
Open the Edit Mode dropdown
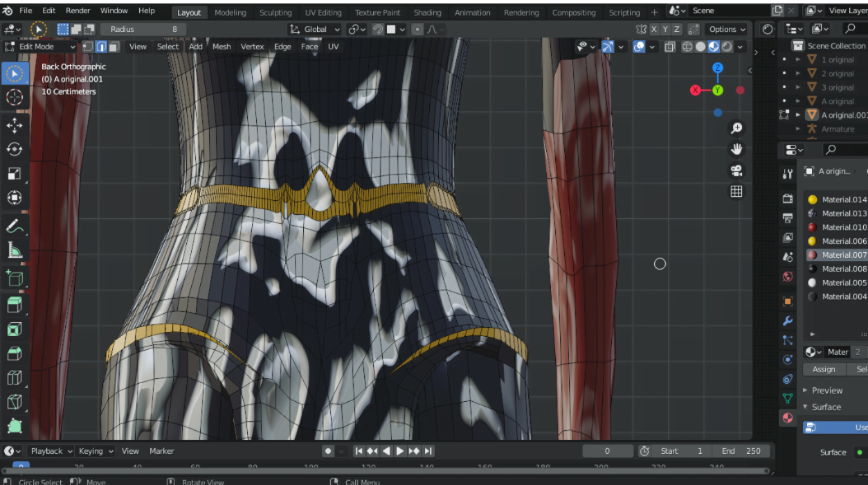(41, 46)
